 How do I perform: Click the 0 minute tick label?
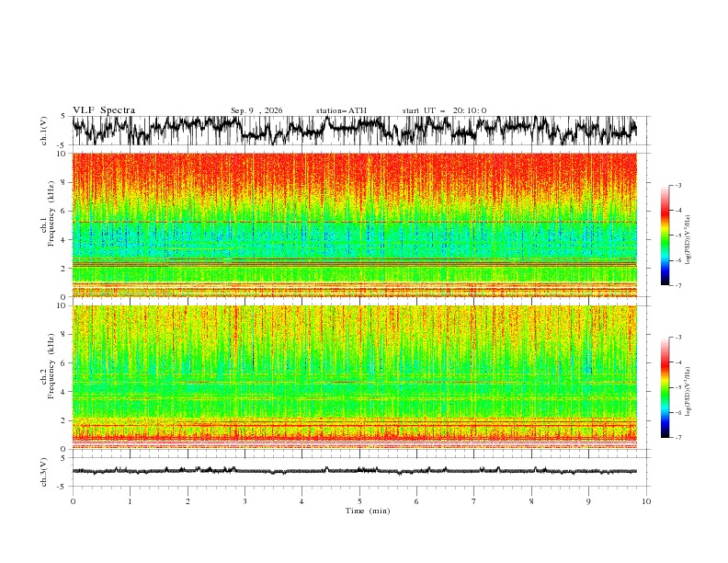73,501
